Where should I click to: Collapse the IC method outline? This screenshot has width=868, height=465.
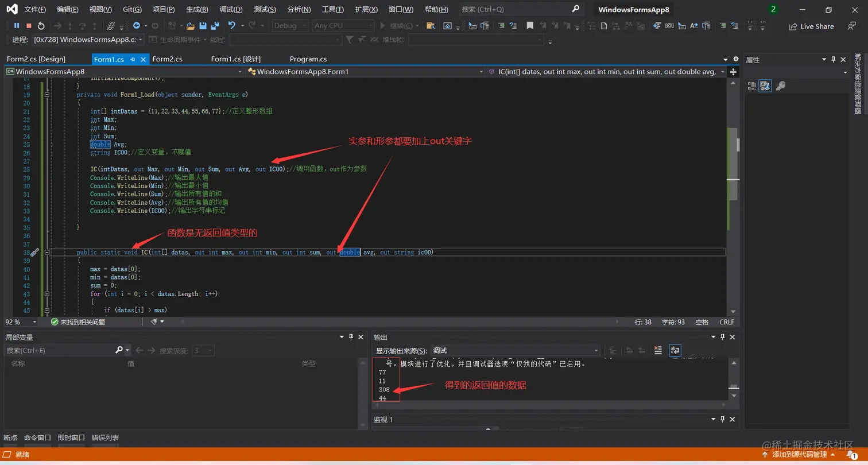click(46, 252)
